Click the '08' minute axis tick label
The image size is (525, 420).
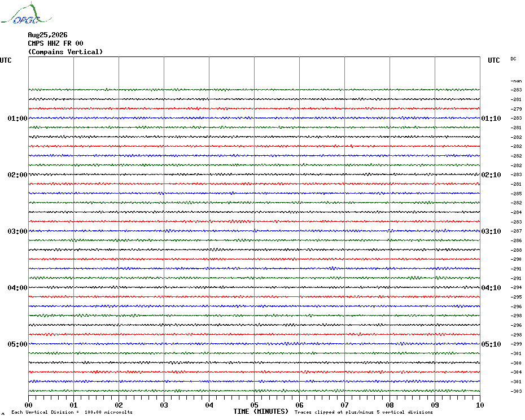[390, 405]
